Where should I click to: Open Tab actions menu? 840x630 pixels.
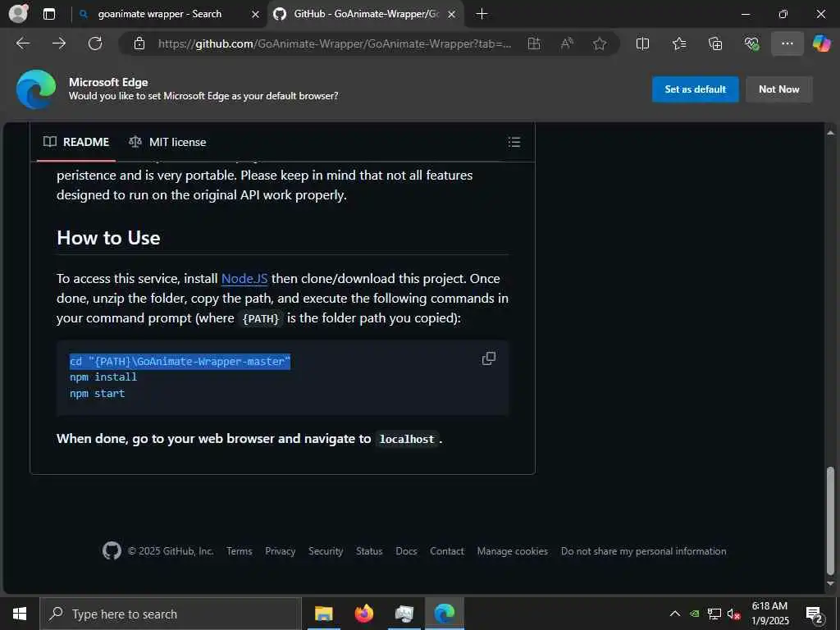49,14
